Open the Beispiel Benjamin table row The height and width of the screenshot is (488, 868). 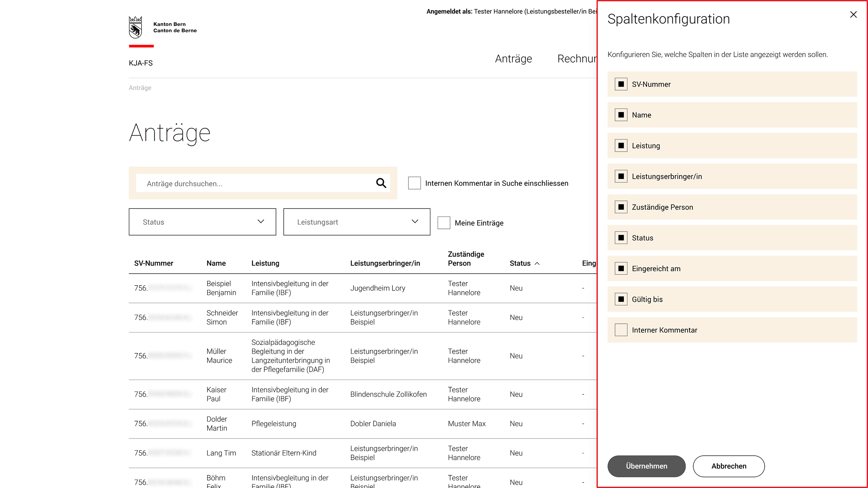pyautogui.click(x=363, y=288)
